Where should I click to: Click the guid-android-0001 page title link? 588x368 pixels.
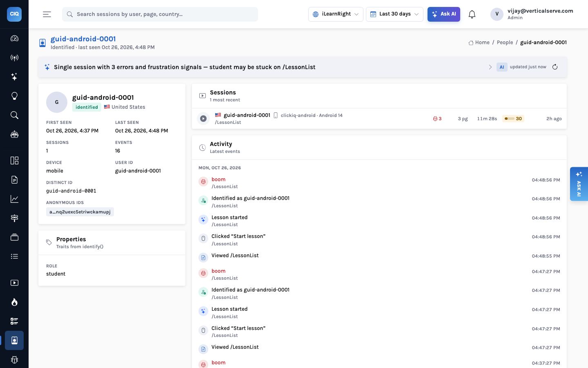pos(83,39)
